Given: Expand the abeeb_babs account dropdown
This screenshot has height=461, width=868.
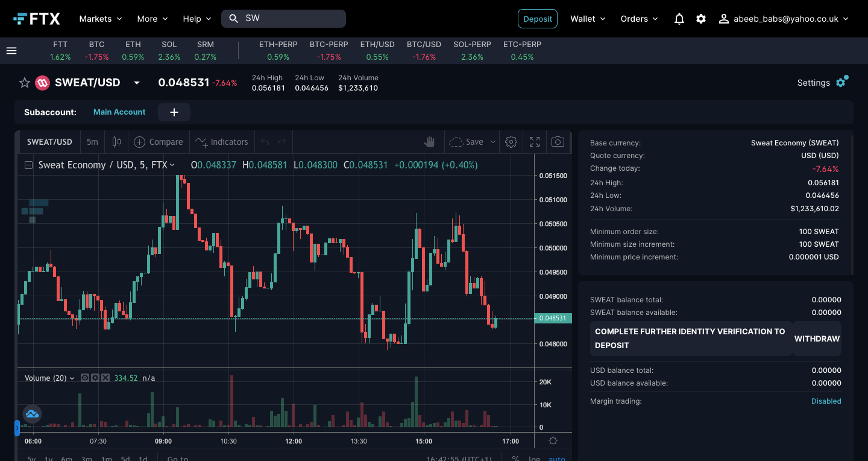Looking at the screenshot, I should (846, 19).
